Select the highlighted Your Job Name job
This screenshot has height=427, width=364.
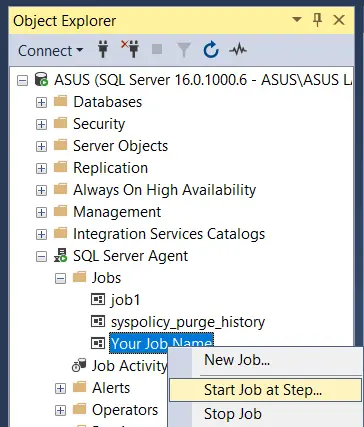[x=161, y=343]
